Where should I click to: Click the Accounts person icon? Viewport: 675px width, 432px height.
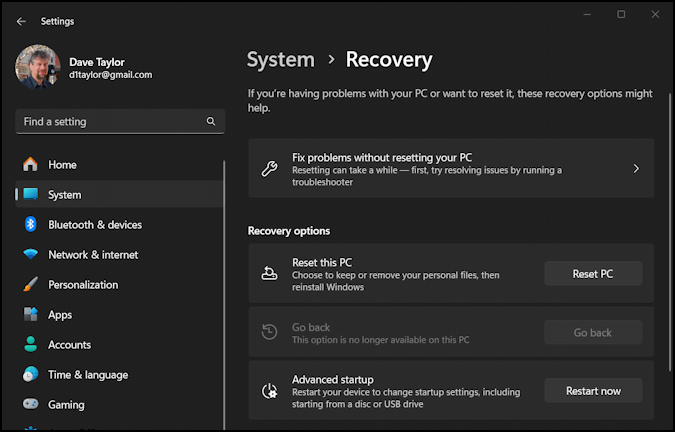[30, 345]
